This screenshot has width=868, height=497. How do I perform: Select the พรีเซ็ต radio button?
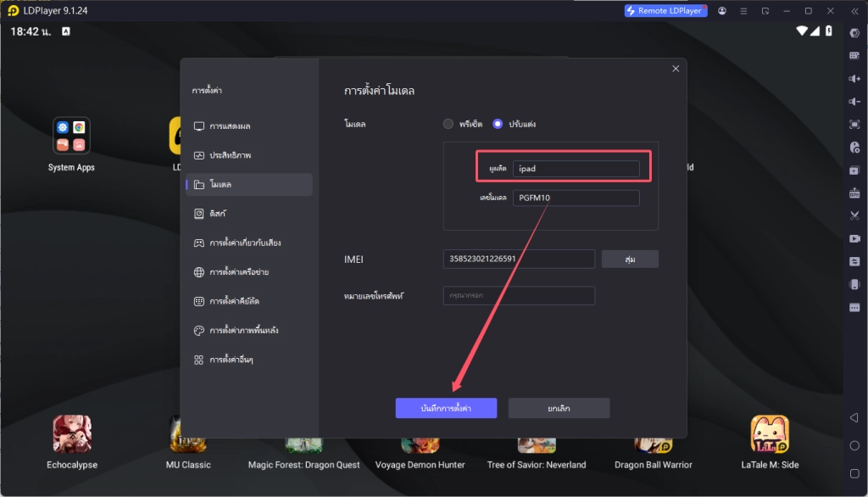point(448,124)
